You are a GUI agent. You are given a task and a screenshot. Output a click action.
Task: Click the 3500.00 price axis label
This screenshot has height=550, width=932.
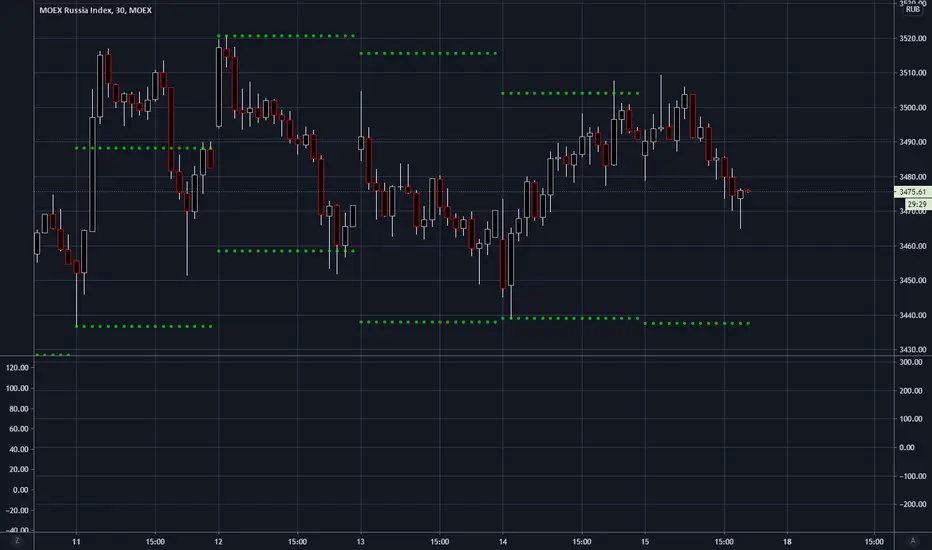[x=912, y=108]
